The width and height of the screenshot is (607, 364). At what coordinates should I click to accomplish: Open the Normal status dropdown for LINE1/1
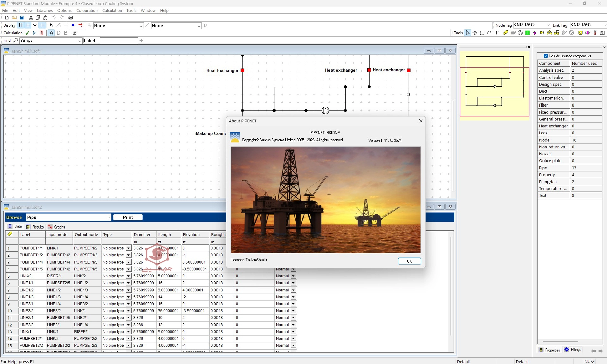(x=293, y=283)
